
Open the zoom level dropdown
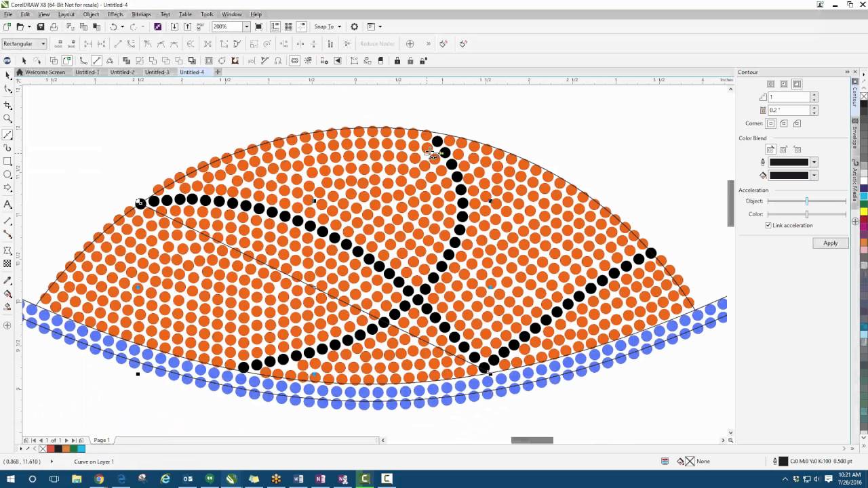tap(246, 26)
